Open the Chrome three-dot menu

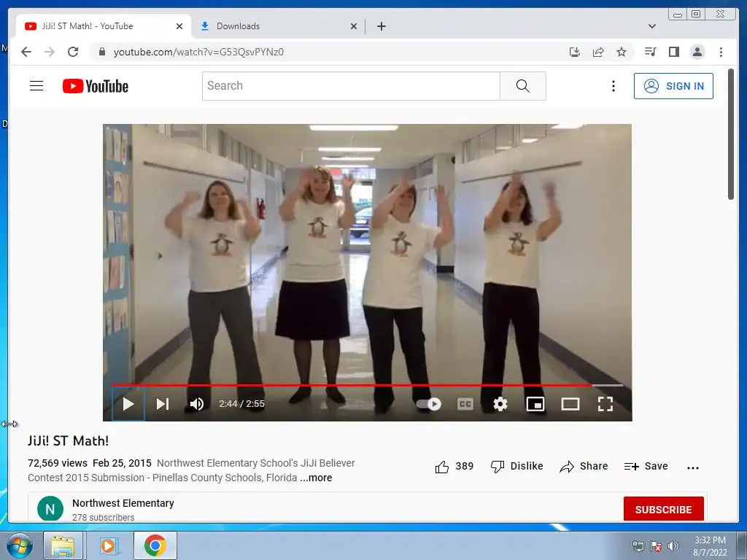tap(721, 52)
